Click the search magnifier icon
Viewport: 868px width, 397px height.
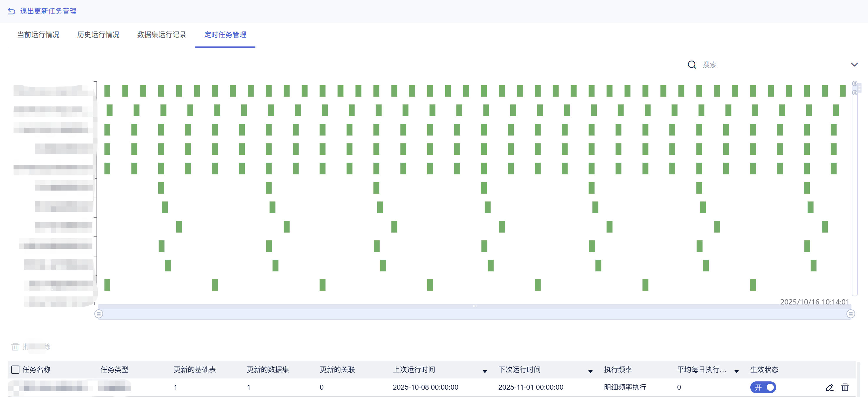692,65
